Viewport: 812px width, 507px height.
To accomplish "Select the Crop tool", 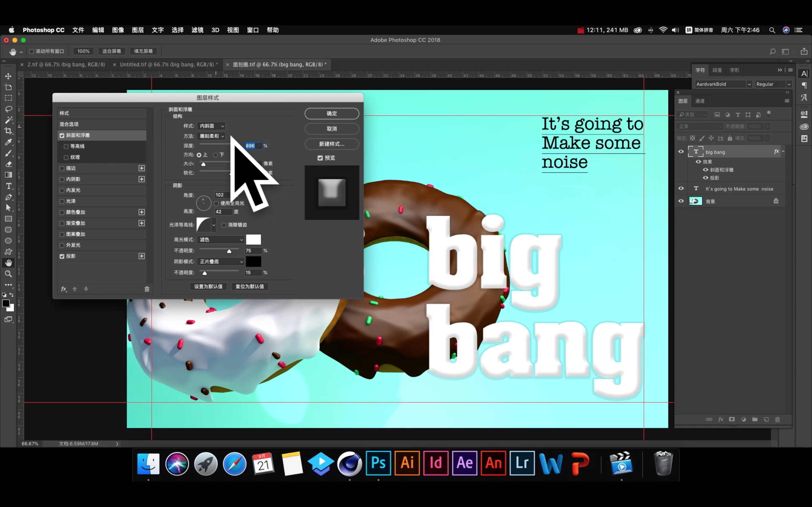I will click(8, 131).
